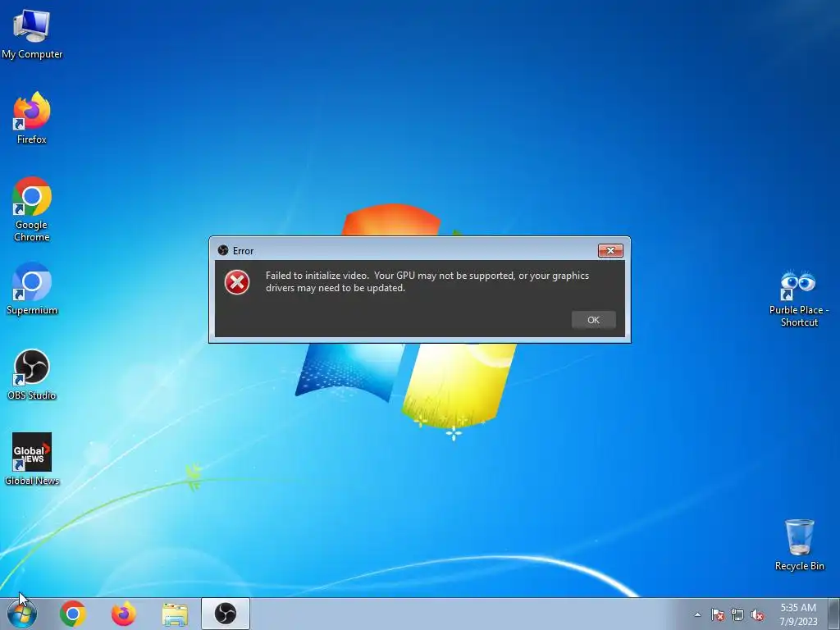Screen dimensions: 840x630
Task: Select the My Computer desktop icon
Action: (32, 34)
